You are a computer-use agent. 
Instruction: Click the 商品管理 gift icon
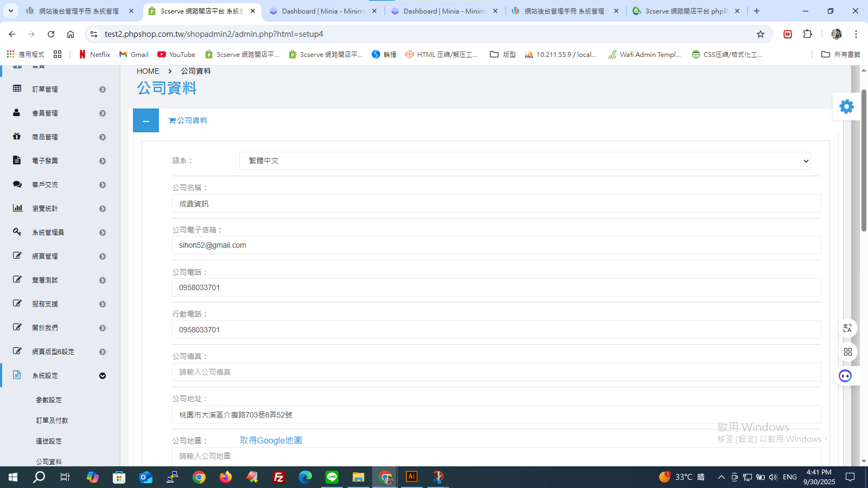[x=17, y=136]
